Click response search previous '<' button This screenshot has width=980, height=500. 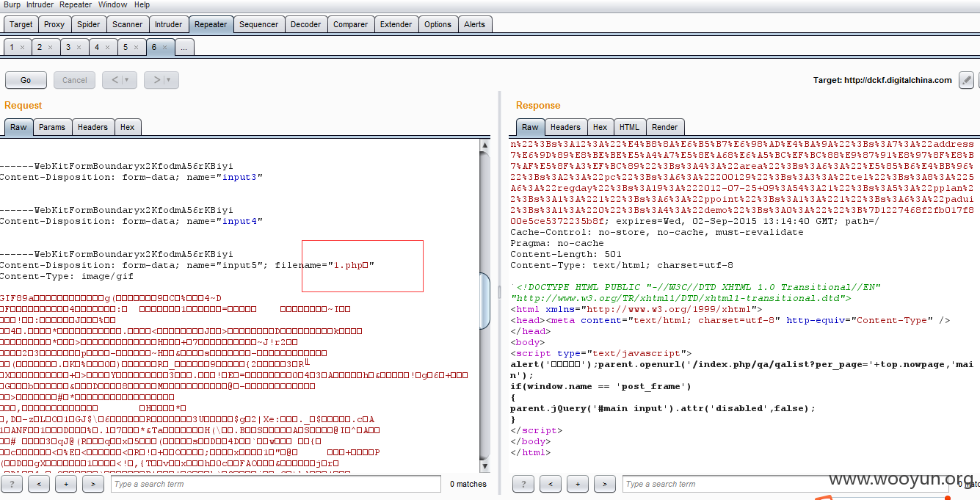(550, 484)
